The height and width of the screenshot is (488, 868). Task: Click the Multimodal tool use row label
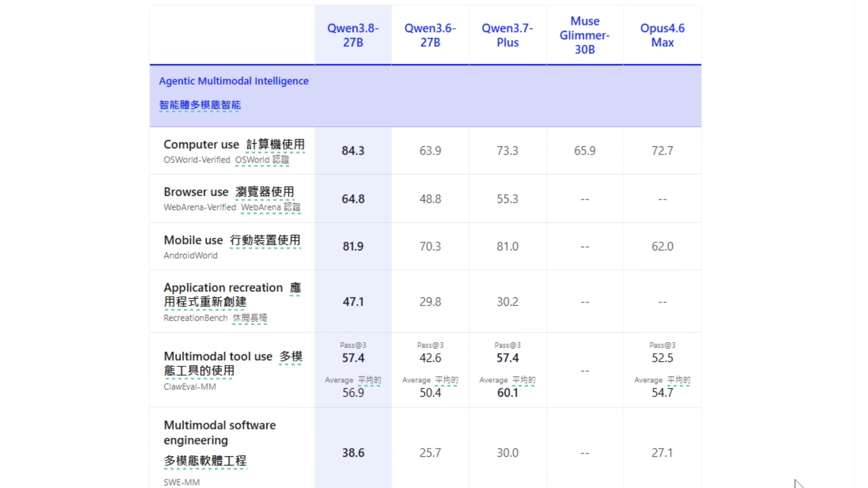click(218, 356)
